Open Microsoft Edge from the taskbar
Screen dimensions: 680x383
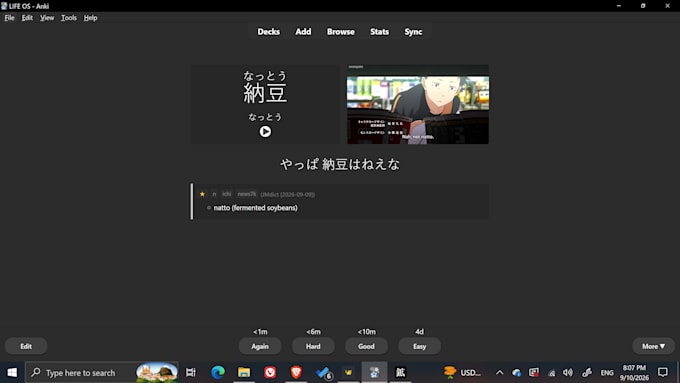tap(218, 372)
